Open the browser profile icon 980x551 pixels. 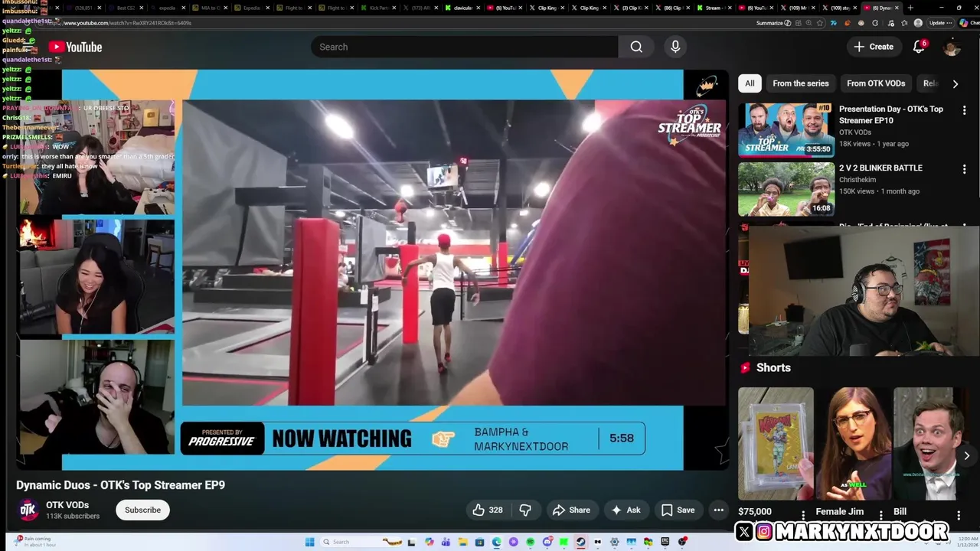pyautogui.click(x=918, y=23)
